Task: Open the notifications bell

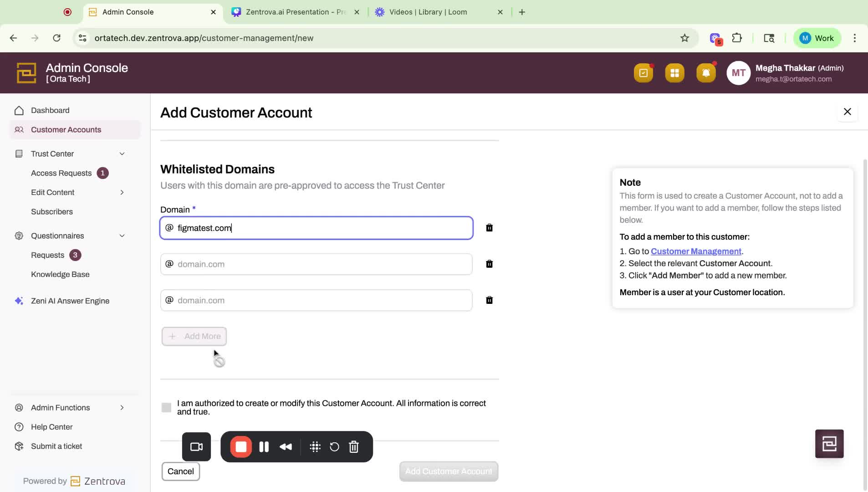Action: coord(706,73)
